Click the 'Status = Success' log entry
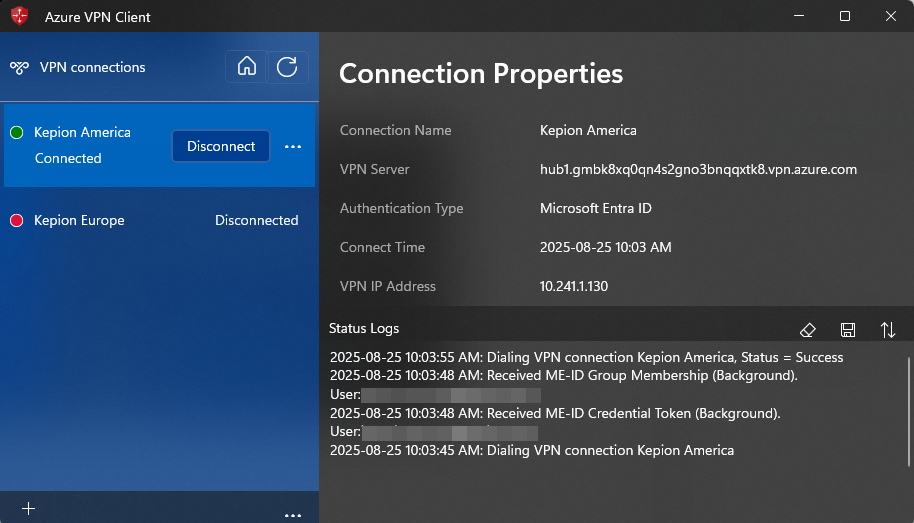The height and width of the screenshot is (523, 914). point(586,357)
